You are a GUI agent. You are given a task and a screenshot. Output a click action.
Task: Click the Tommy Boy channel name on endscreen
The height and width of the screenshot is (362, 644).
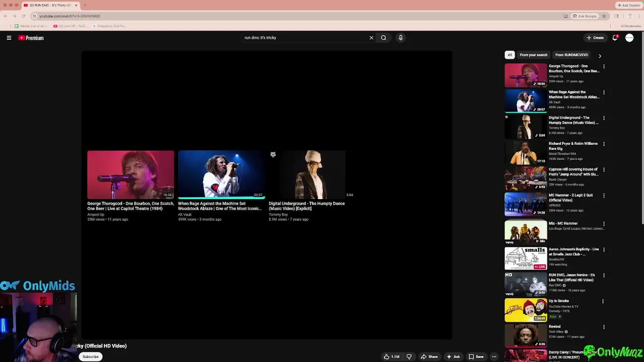click(x=278, y=215)
